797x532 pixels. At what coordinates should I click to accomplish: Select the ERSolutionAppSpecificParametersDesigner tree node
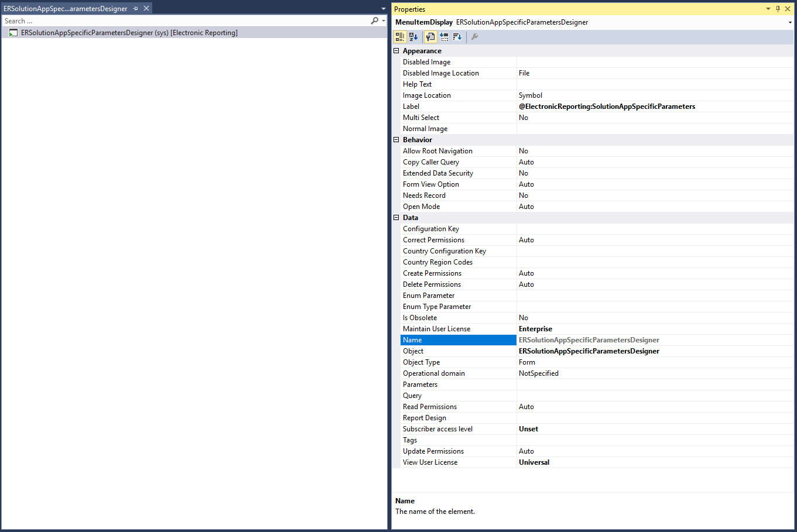coord(129,33)
